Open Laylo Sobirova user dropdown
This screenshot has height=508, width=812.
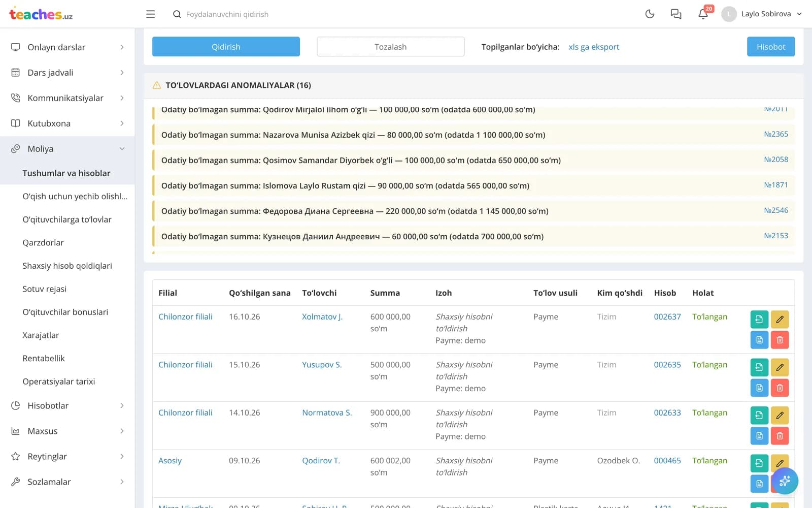coord(762,14)
